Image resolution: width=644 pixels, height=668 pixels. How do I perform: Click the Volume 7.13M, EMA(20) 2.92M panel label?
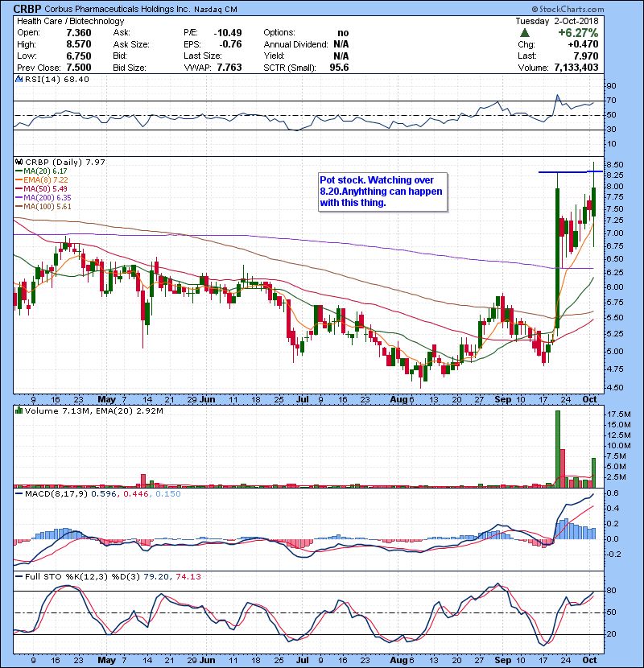point(93,410)
